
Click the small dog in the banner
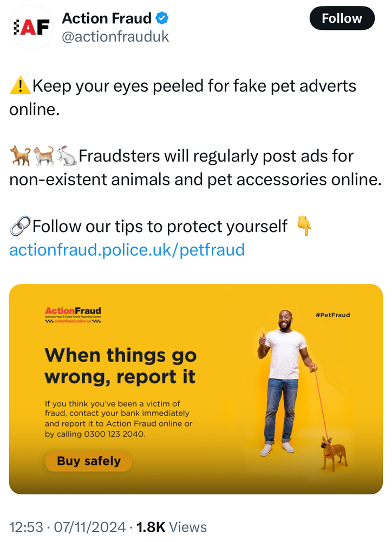pyautogui.click(x=333, y=454)
